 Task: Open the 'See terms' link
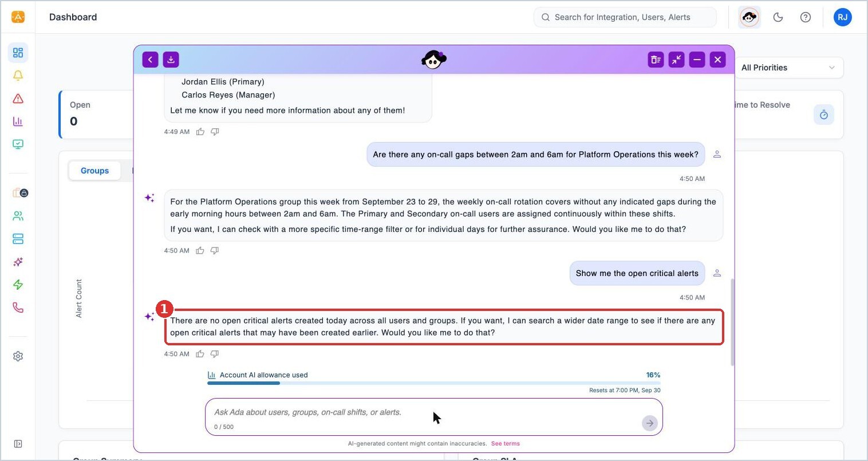506,444
